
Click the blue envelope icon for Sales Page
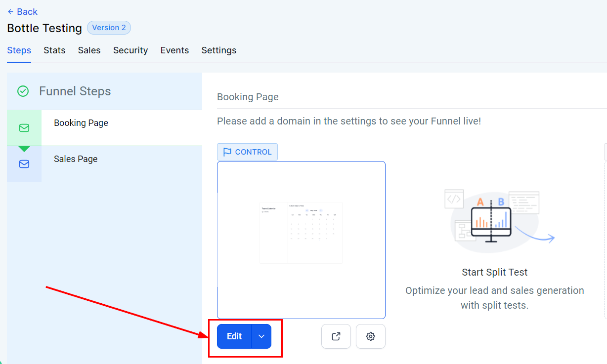[24, 164]
